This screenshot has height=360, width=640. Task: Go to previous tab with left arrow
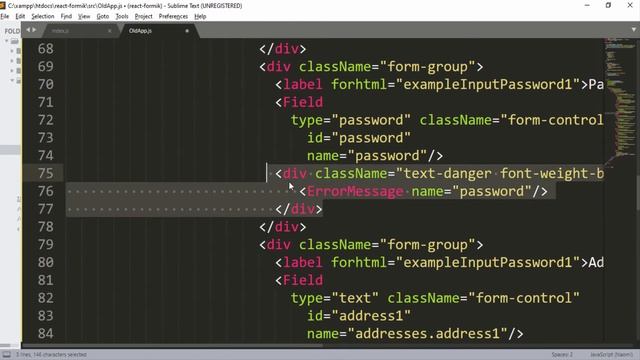[28, 30]
